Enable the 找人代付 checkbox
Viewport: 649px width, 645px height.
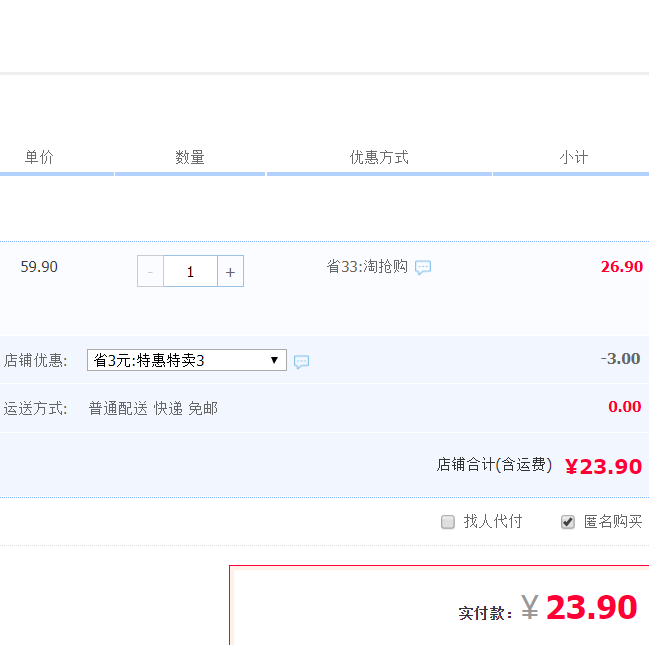448,522
